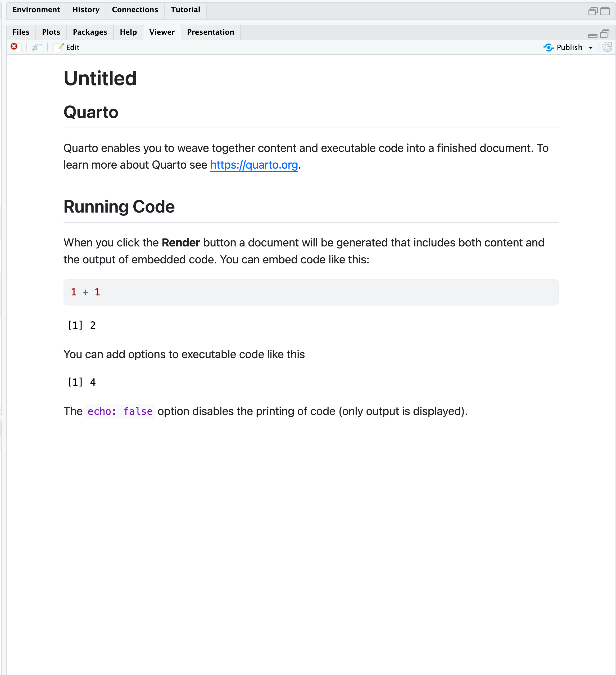Show viewer content in new window
Image resolution: width=616 pixels, height=675 pixels.
37,48
